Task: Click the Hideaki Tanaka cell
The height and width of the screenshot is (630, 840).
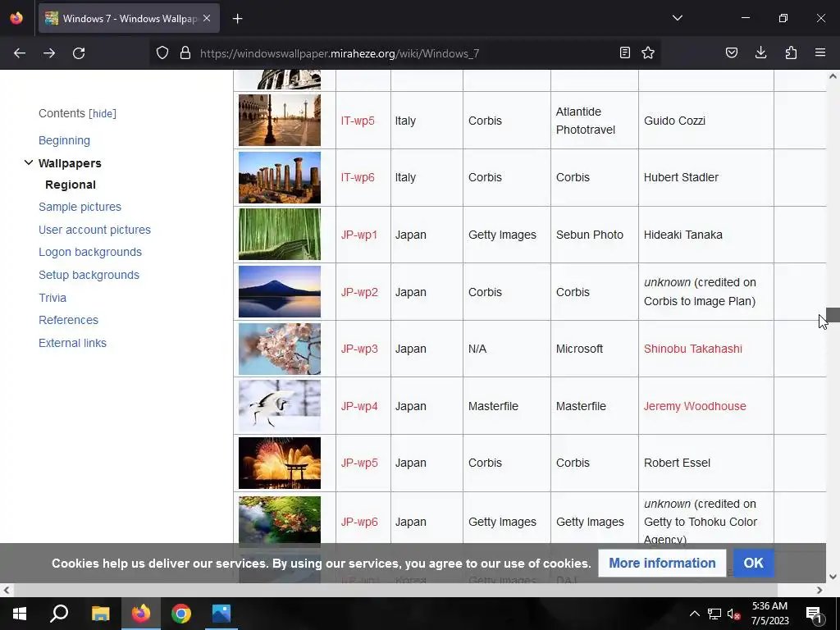Action: (x=706, y=235)
